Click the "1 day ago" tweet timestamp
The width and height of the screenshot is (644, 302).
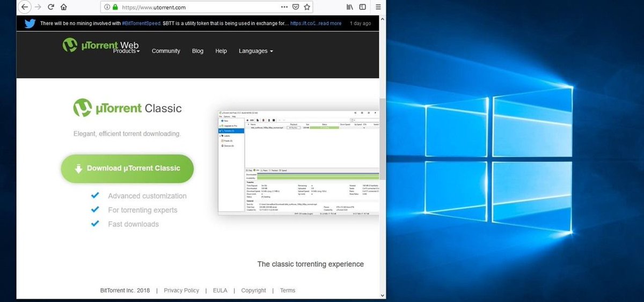360,24
